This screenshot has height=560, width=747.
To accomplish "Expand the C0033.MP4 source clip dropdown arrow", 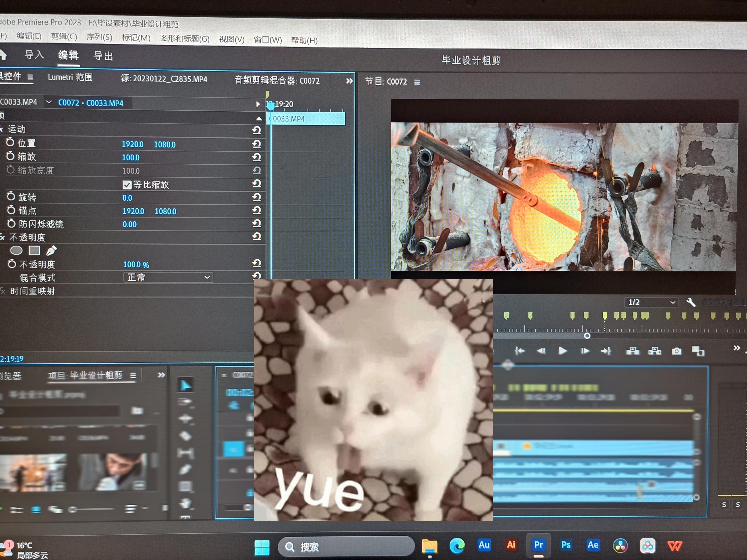I will click(49, 102).
